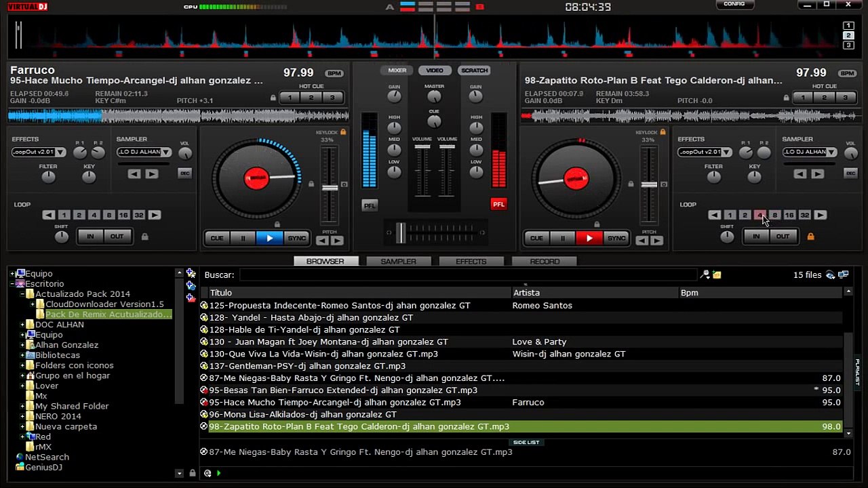Select the BROWSER tab
Image resolution: width=868 pixels, height=488 pixels.
click(x=325, y=261)
